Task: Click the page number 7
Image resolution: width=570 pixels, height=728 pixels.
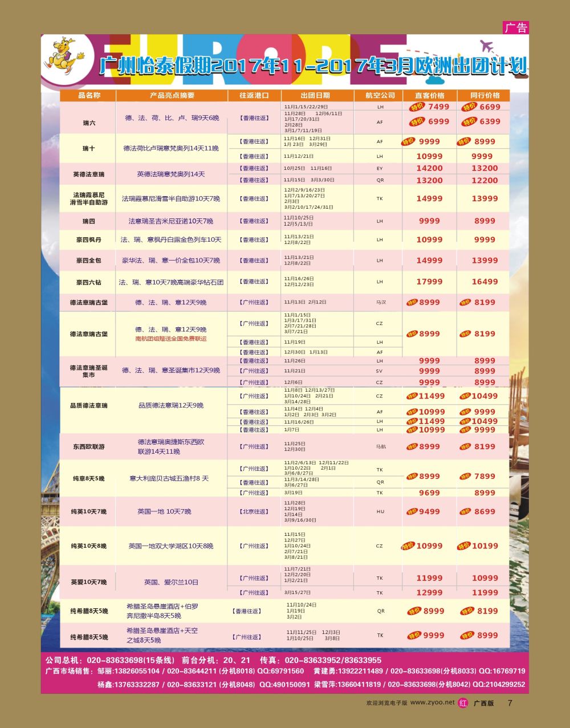Action: 510,703
